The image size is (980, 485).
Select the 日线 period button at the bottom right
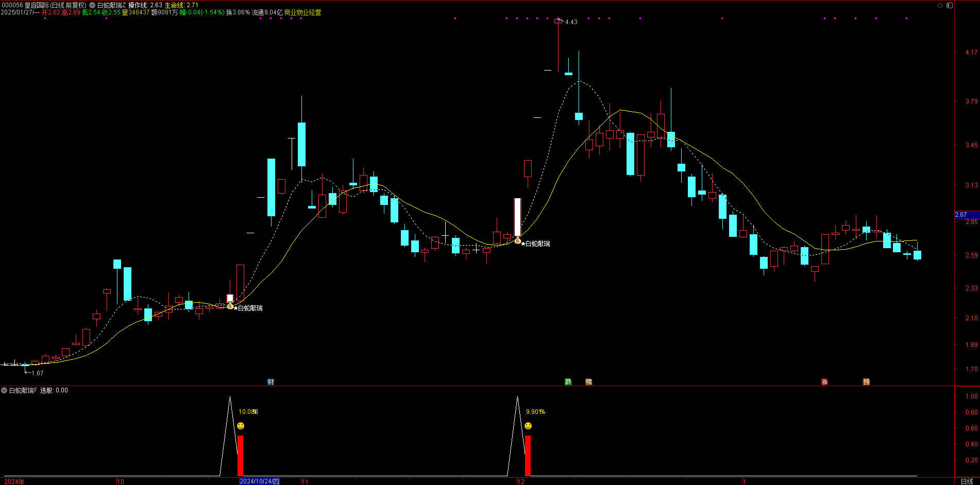point(967,481)
